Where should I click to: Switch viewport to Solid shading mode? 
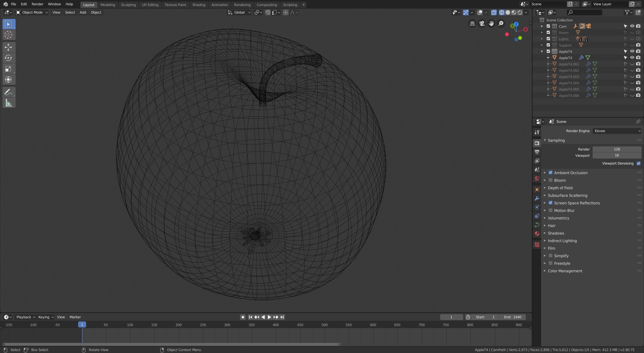pyautogui.click(x=508, y=12)
